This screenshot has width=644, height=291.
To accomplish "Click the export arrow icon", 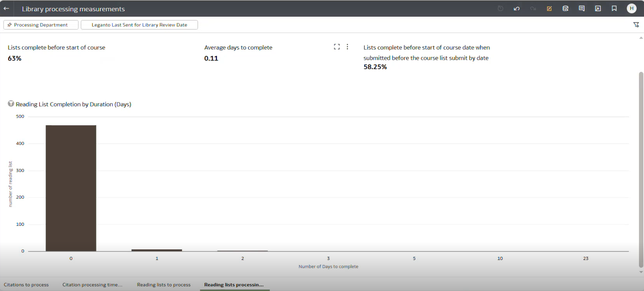I will point(598,9).
